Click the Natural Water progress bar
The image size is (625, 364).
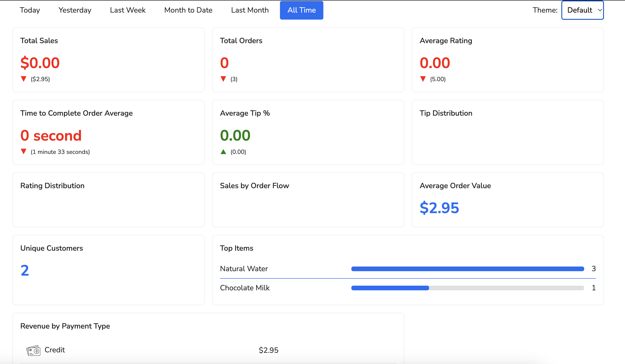pos(468,269)
